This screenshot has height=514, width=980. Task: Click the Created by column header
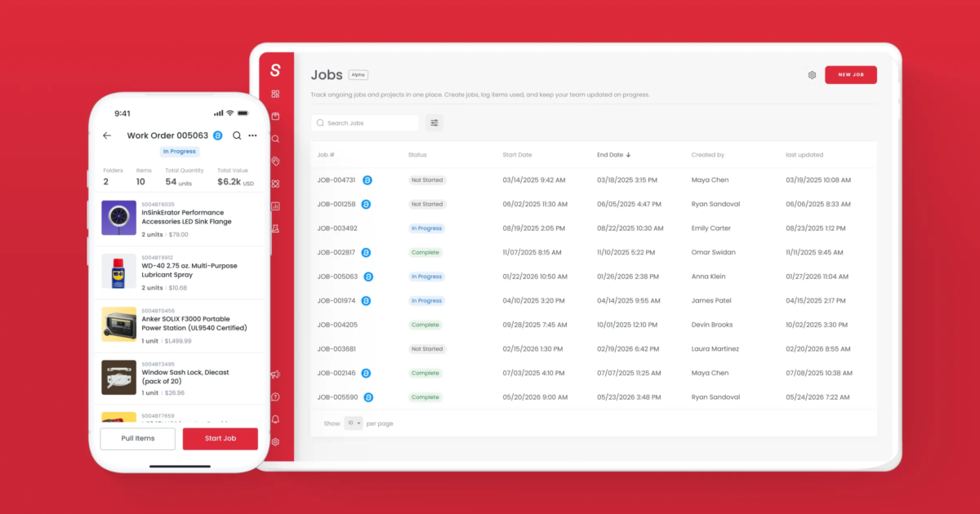(708, 154)
